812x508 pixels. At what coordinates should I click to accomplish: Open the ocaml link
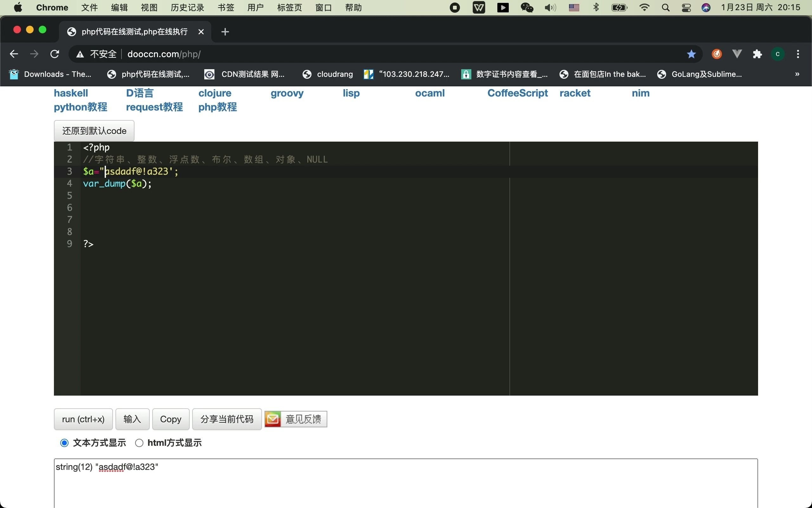click(430, 93)
